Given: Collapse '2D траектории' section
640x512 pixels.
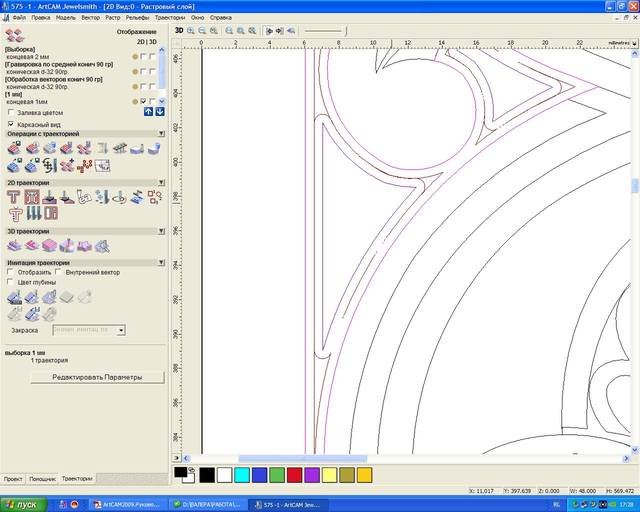Looking at the screenshot, I should click(x=160, y=183).
